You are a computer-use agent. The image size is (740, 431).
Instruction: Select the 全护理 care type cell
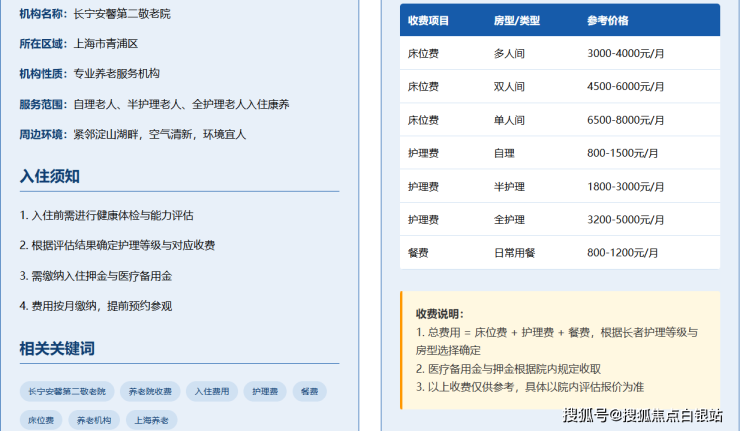click(x=509, y=220)
